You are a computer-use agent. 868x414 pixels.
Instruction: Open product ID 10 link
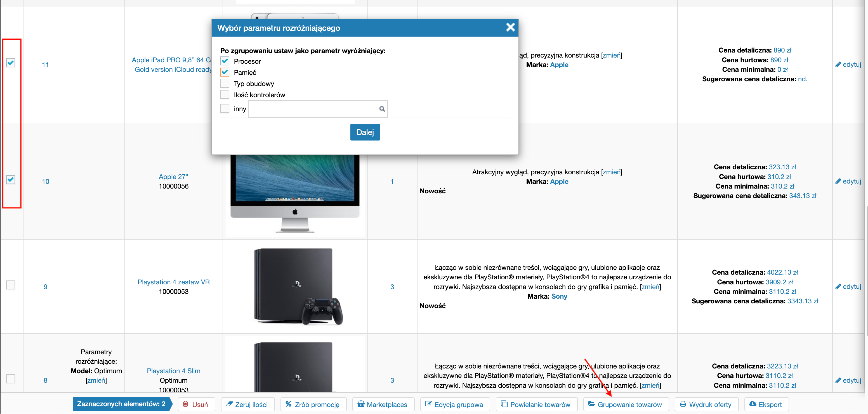pyautogui.click(x=46, y=181)
